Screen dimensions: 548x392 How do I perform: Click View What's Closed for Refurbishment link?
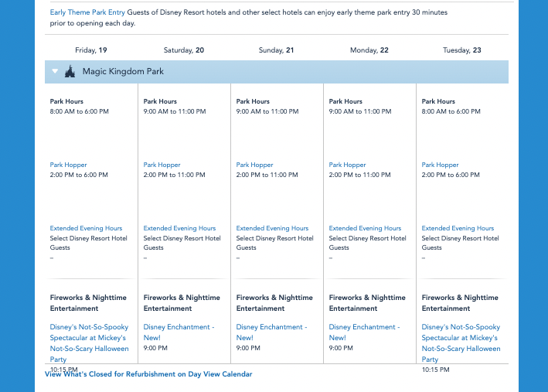[148, 374]
